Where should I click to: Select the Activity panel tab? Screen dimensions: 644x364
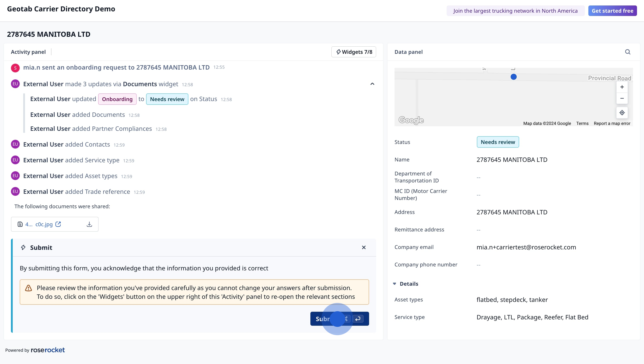click(x=28, y=52)
